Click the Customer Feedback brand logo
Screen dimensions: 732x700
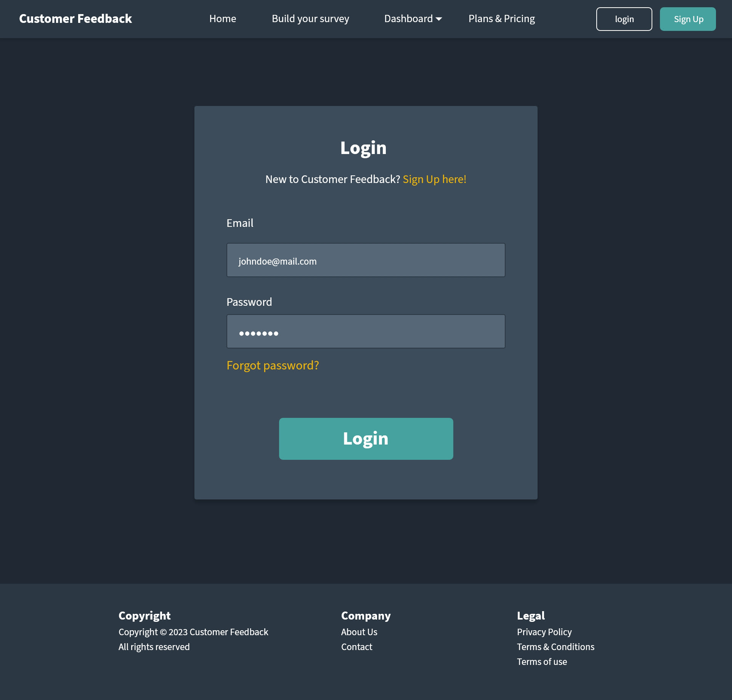(x=75, y=19)
